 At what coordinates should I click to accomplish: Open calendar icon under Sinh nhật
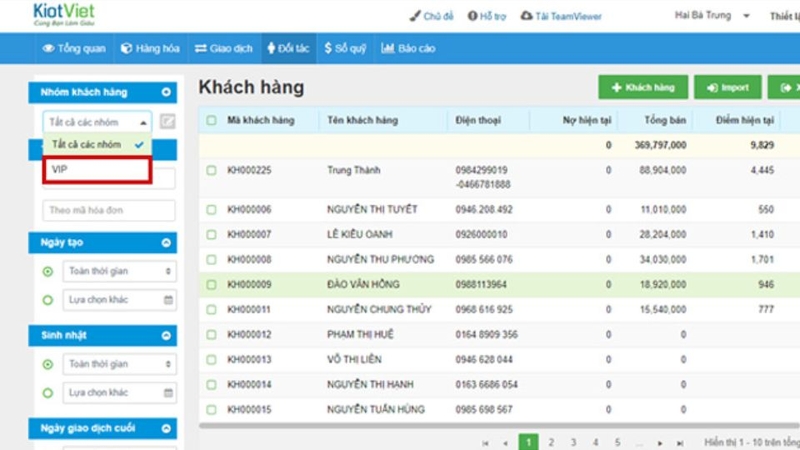pyautogui.click(x=168, y=393)
